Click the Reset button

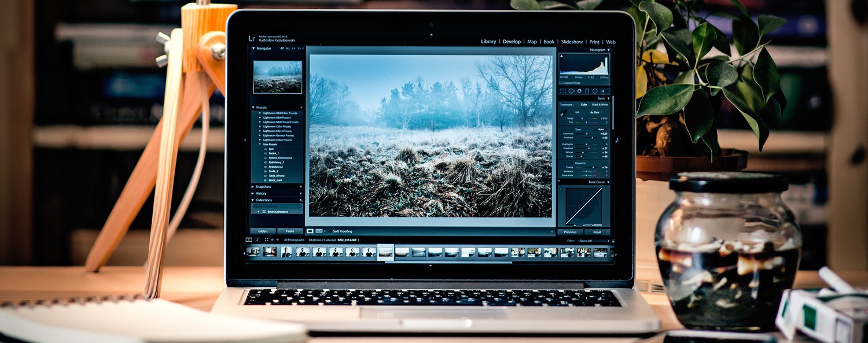597,232
